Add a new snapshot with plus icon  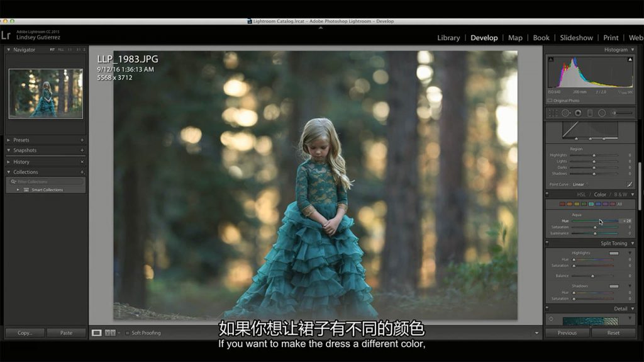82,150
